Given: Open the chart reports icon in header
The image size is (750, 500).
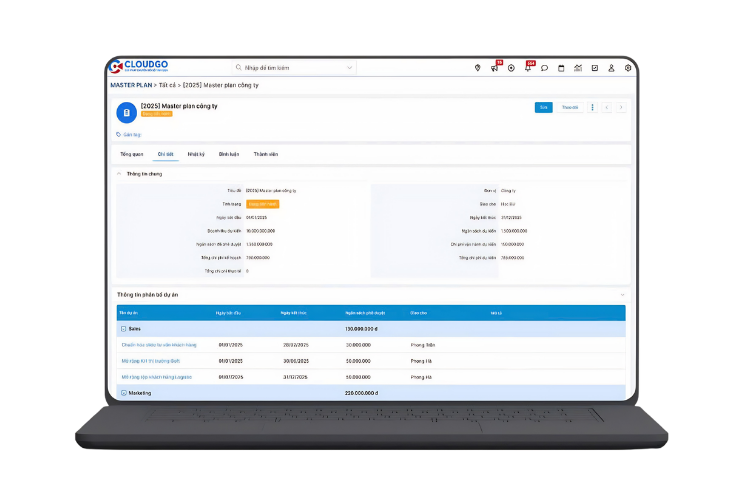Looking at the screenshot, I should point(578,68).
